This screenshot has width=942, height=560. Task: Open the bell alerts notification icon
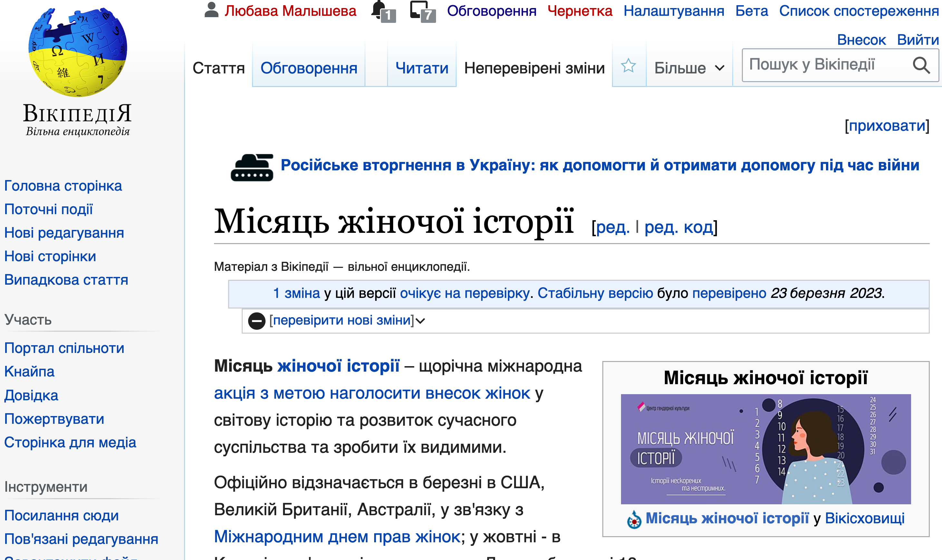(x=383, y=11)
